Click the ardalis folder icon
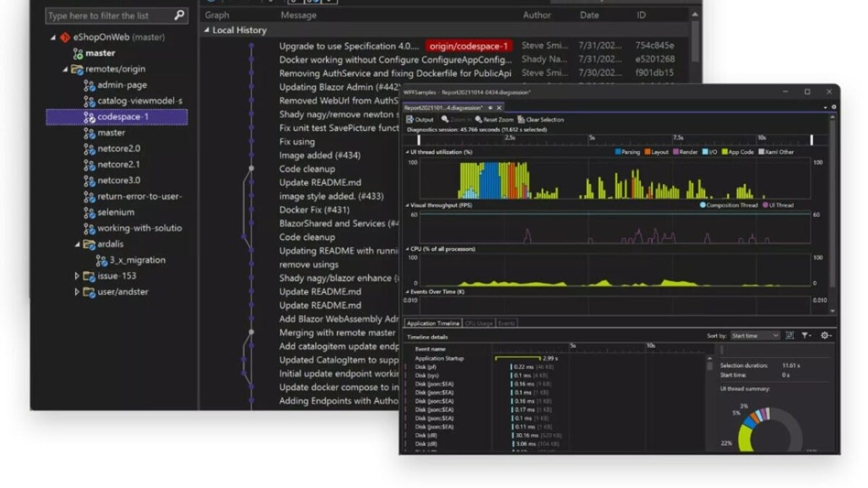The width and height of the screenshot is (868, 488). pos(89,245)
